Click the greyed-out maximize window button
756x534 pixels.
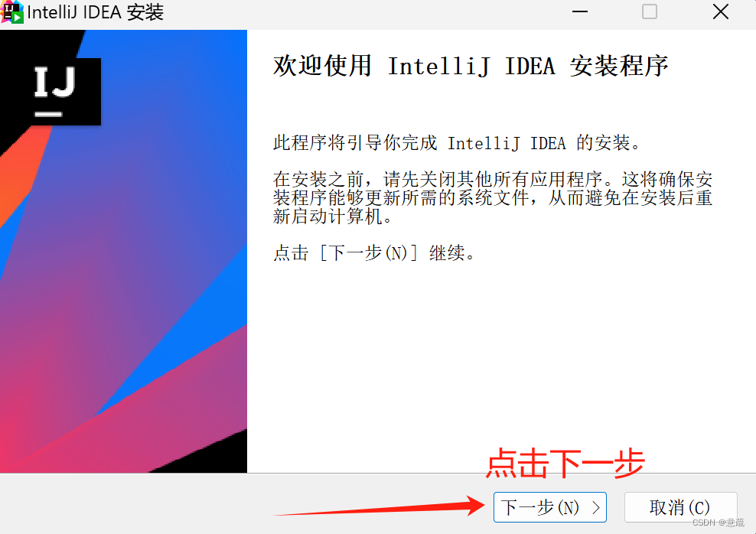point(650,11)
